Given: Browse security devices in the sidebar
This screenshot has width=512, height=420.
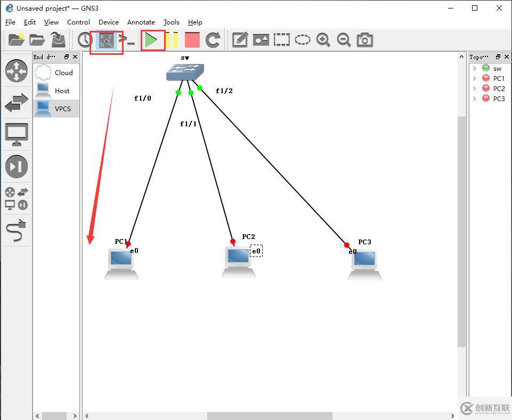Looking at the screenshot, I should 17,167.
